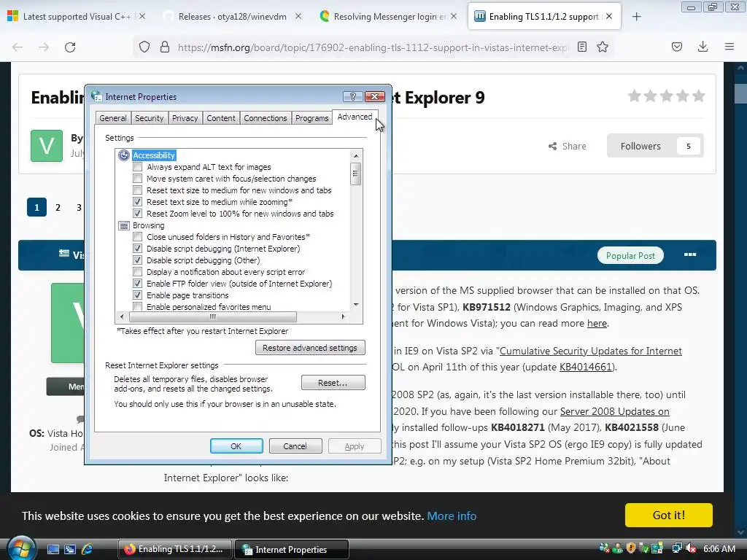
Task: Click Restore advanced settings button
Action: pyautogui.click(x=310, y=348)
